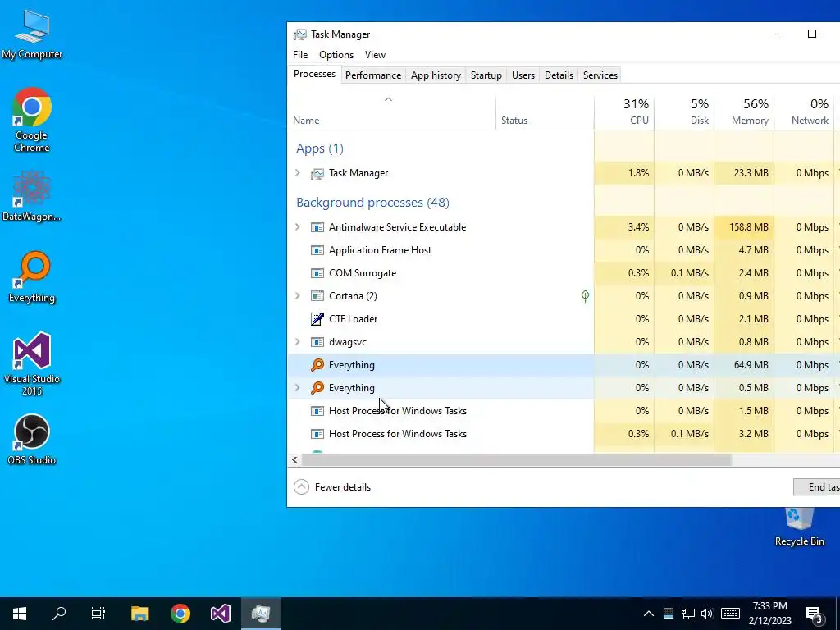Screen dimensions: 840x630
Task: Collapse with Fewer details button
Action: point(332,487)
